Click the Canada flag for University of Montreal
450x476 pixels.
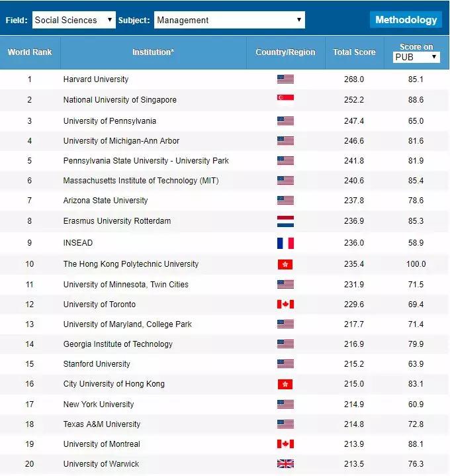click(285, 444)
